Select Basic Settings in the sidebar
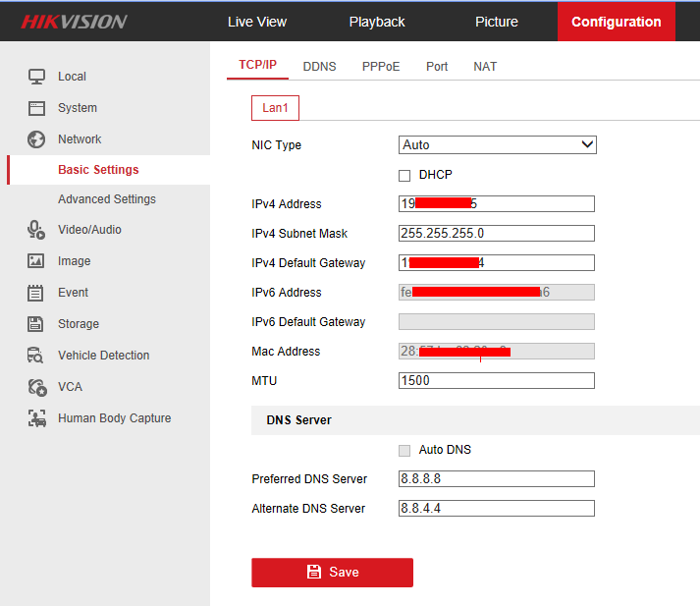This screenshot has width=700, height=606. pos(98,170)
